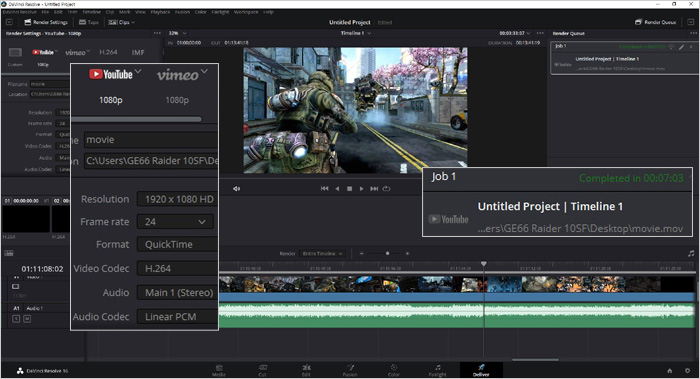
Task: Open Render Queue panel options dots
Action: pos(693,33)
